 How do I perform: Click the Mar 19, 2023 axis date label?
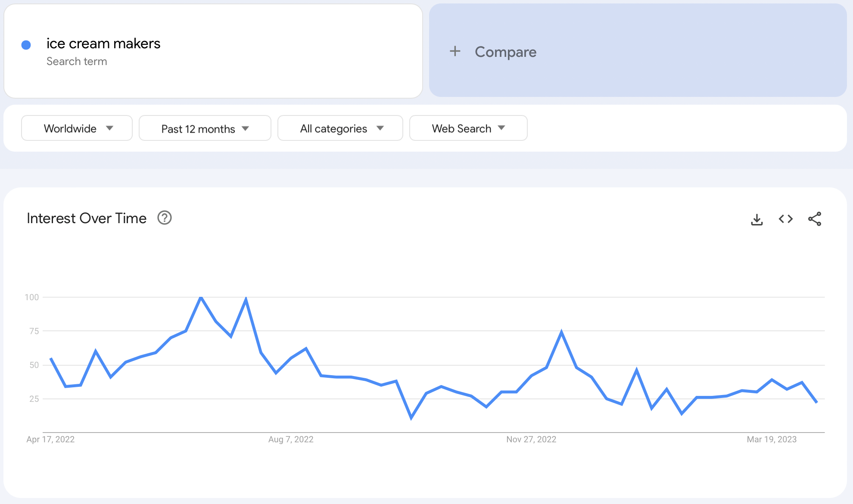[x=772, y=439]
